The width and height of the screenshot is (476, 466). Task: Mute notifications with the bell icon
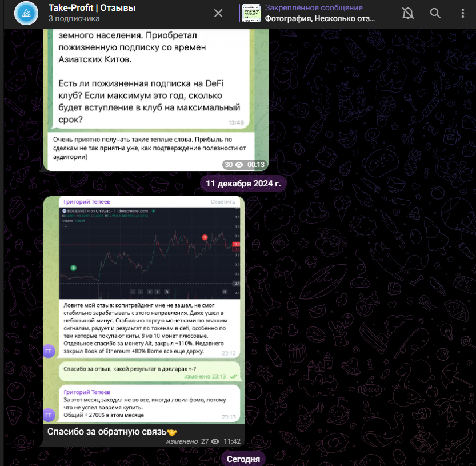[x=407, y=13]
